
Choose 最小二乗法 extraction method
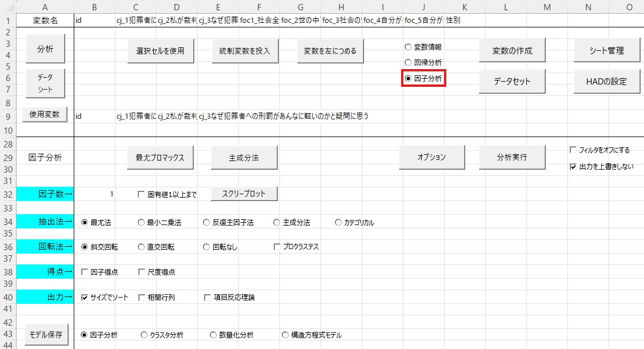pyautogui.click(x=142, y=223)
